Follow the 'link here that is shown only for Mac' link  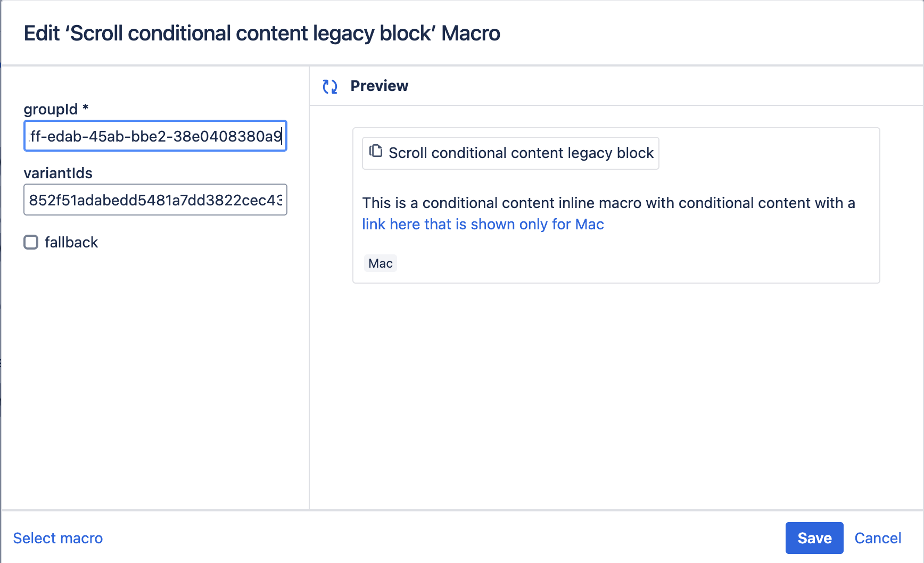click(483, 225)
